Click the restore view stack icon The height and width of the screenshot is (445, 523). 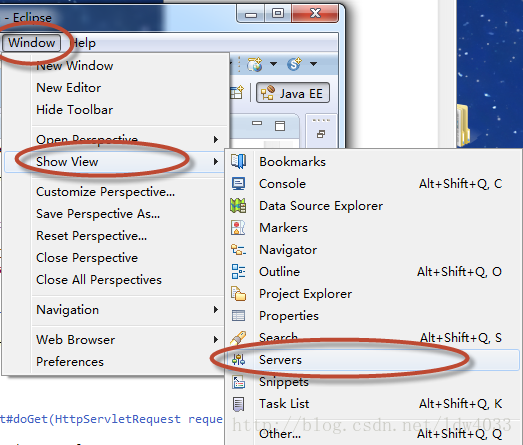tap(321, 134)
